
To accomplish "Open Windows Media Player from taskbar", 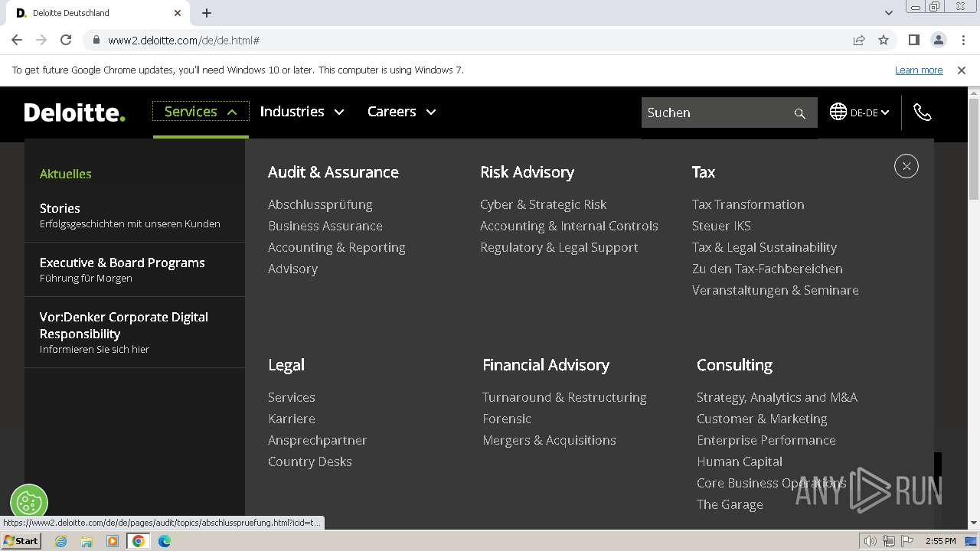I will click(x=113, y=541).
